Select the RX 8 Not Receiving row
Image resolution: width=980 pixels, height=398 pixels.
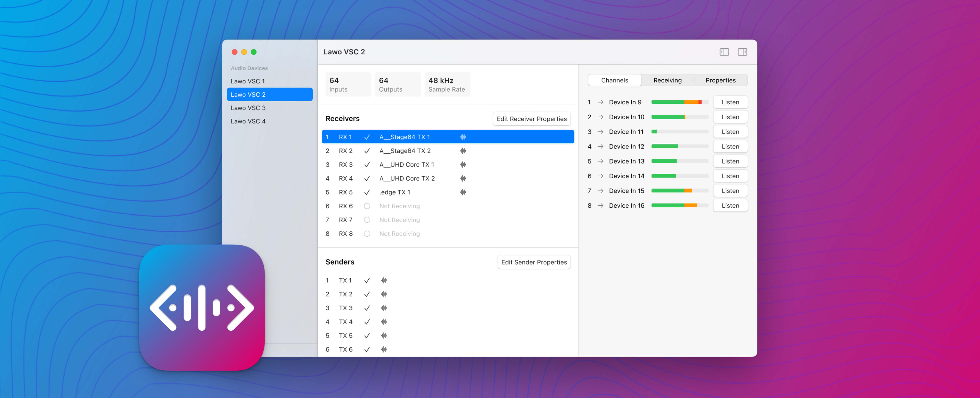[448, 234]
